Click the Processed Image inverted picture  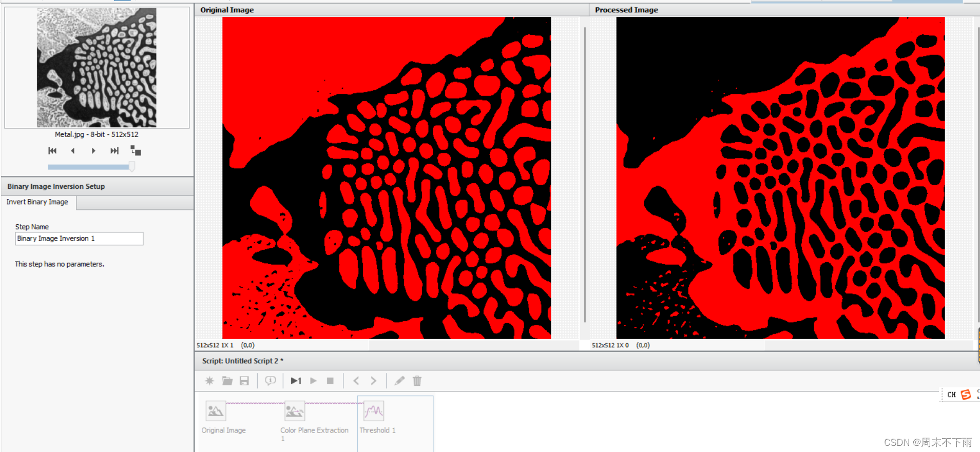click(x=780, y=178)
